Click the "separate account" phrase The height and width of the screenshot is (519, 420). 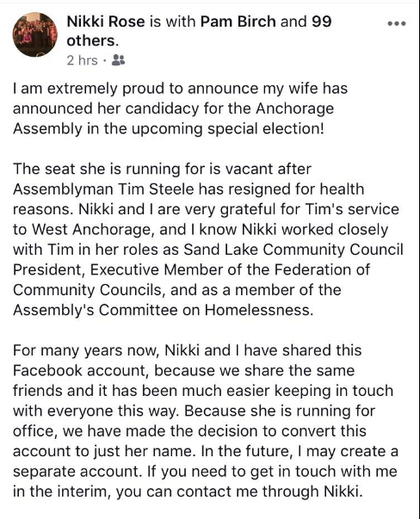(75, 472)
